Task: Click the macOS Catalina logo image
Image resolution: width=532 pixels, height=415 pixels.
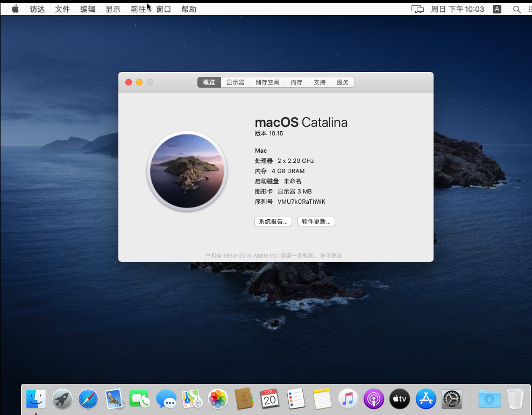Action: 187,171
